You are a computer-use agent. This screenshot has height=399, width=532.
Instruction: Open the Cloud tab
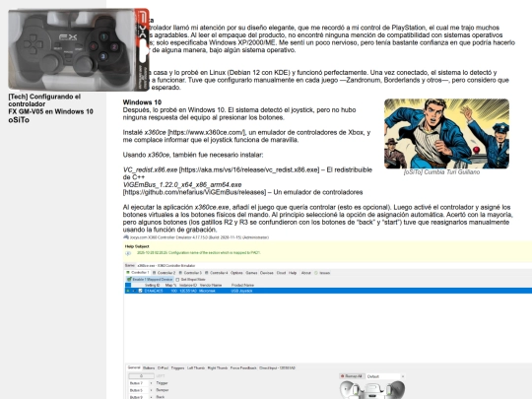(281, 273)
